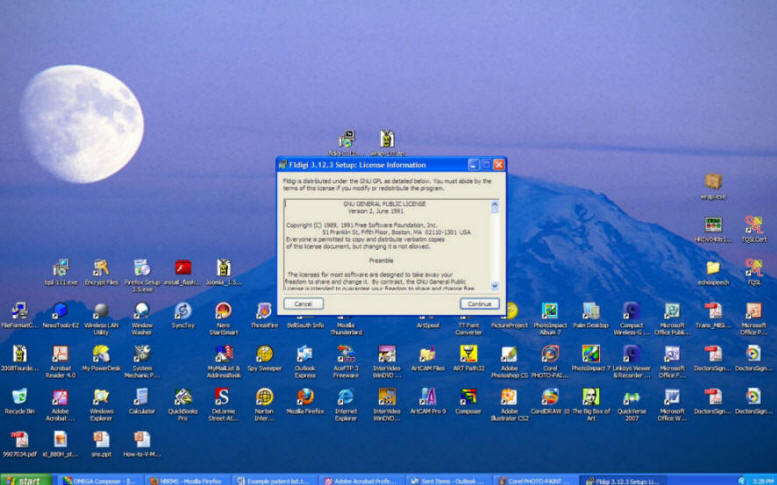
Task: Select the CorelDRAW 10 desktop icon
Action: [550, 401]
